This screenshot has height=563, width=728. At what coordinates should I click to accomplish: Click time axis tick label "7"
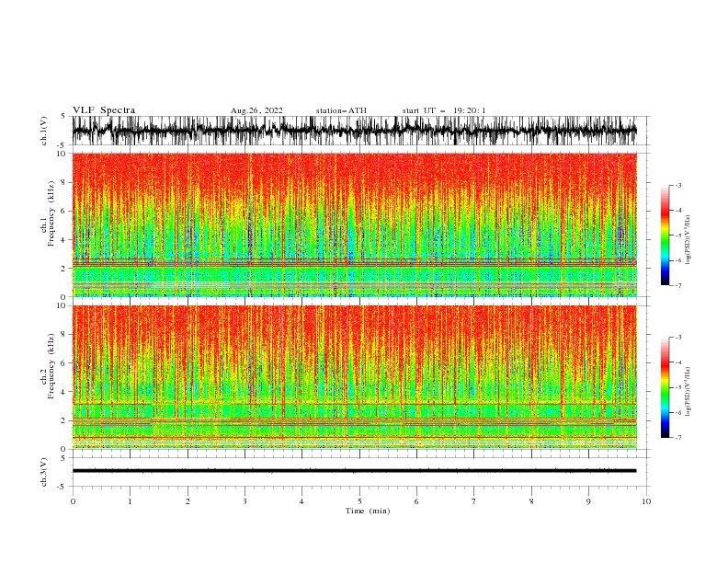pos(474,501)
